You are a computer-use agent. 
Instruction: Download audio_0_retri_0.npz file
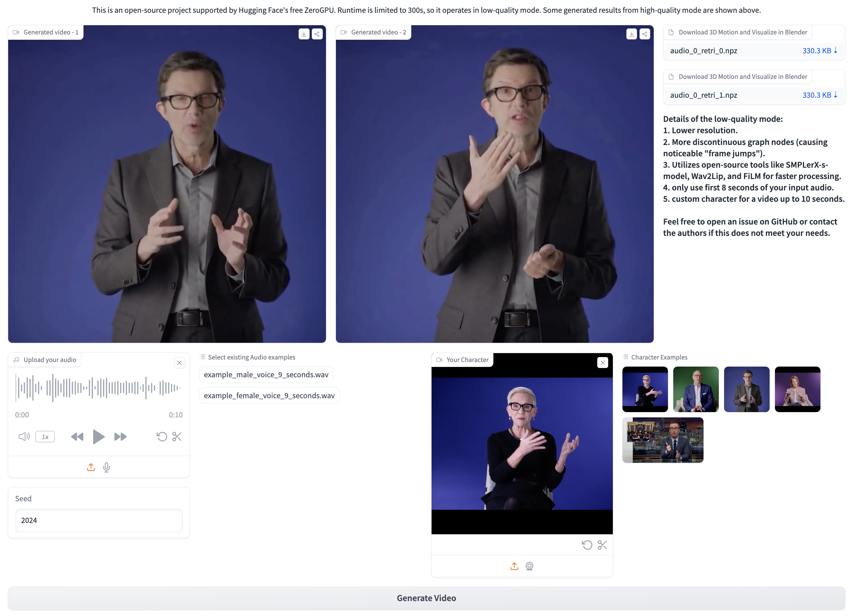pos(819,50)
